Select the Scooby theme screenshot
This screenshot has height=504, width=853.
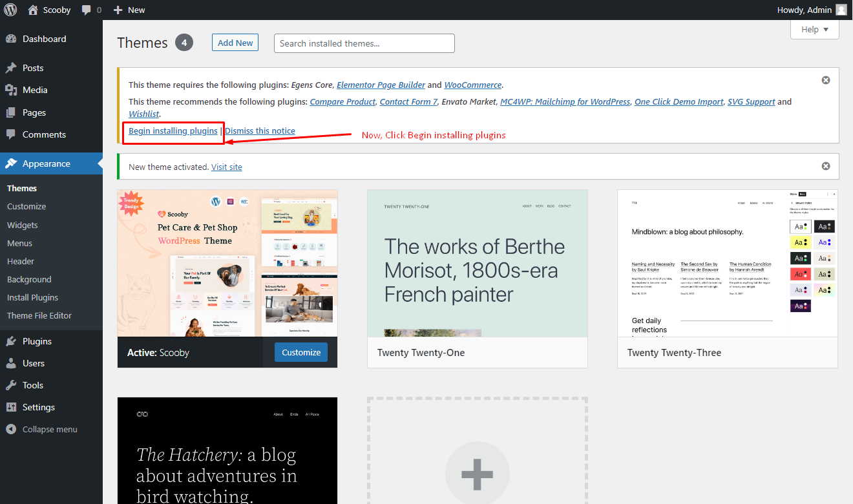click(x=227, y=263)
